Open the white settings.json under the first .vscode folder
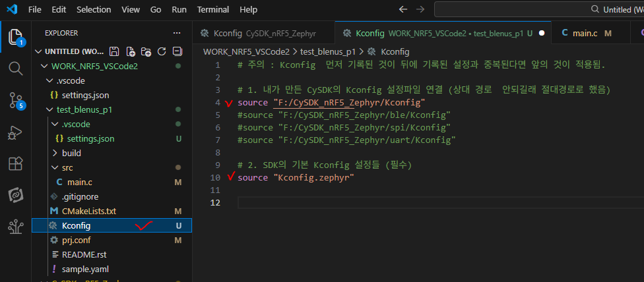Screen dimensions: 644x282 [x=85, y=96]
